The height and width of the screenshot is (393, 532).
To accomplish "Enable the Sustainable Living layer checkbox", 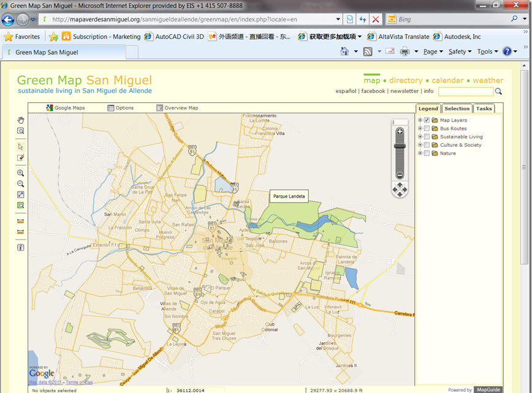I will point(427,137).
